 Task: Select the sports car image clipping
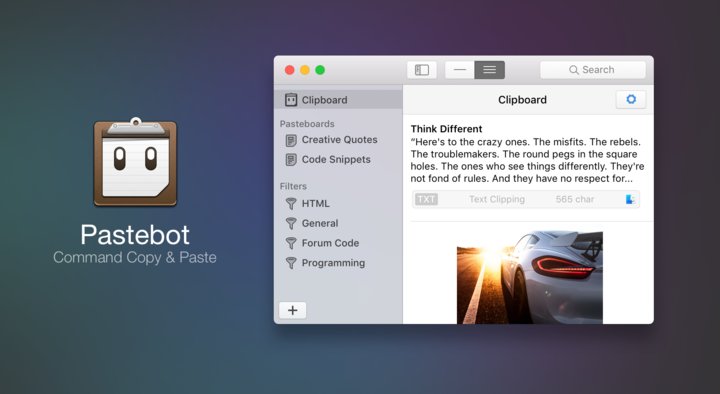click(x=529, y=277)
